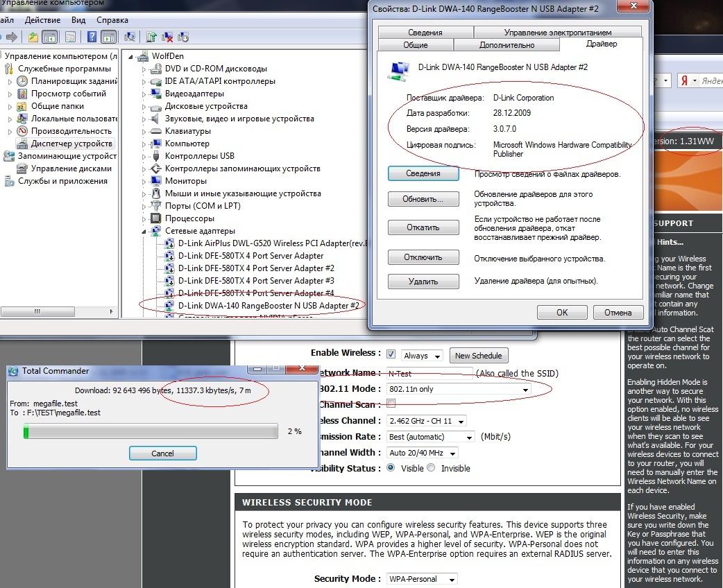Switch to the Дополнительно tab

coord(507,44)
